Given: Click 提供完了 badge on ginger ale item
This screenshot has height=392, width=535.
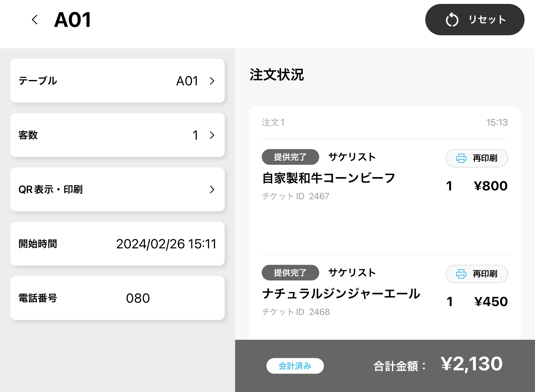Looking at the screenshot, I should point(290,273).
